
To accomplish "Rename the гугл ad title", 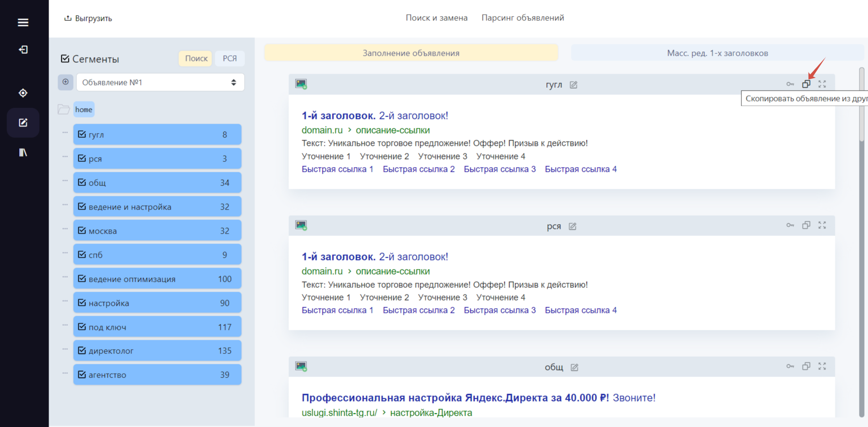I will (573, 85).
